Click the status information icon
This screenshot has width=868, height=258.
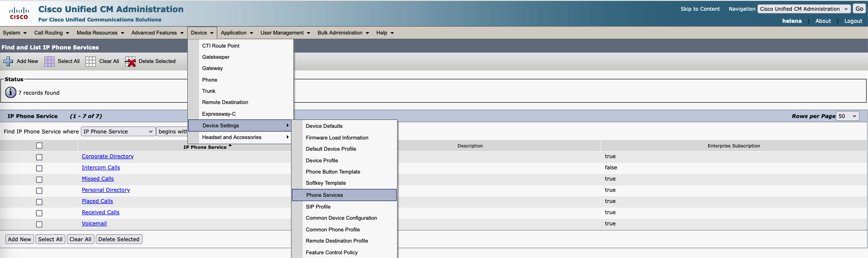pos(10,92)
